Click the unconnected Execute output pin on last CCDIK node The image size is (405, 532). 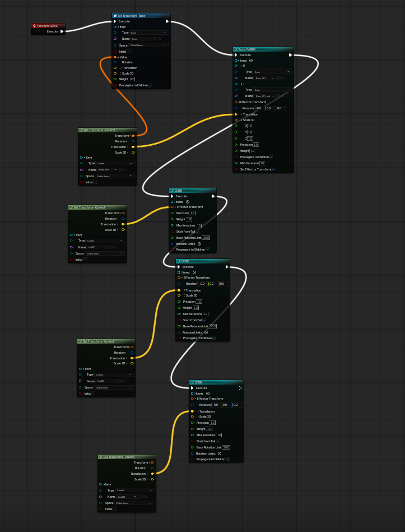[240, 388]
